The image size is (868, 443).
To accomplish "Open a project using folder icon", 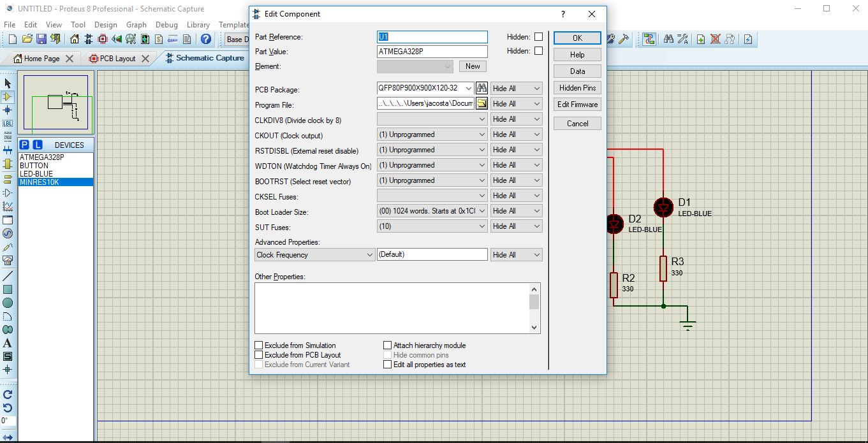I will pos(27,39).
